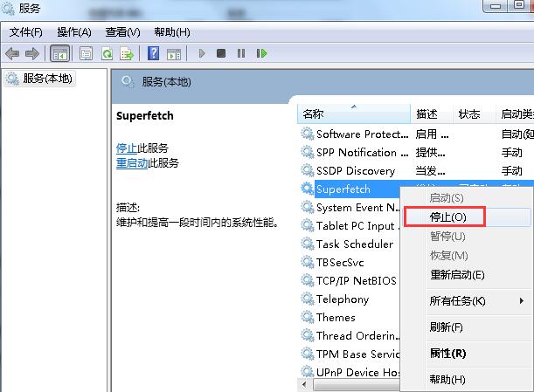
Task: Sort by the 状态 column header
Action: coord(474,114)
